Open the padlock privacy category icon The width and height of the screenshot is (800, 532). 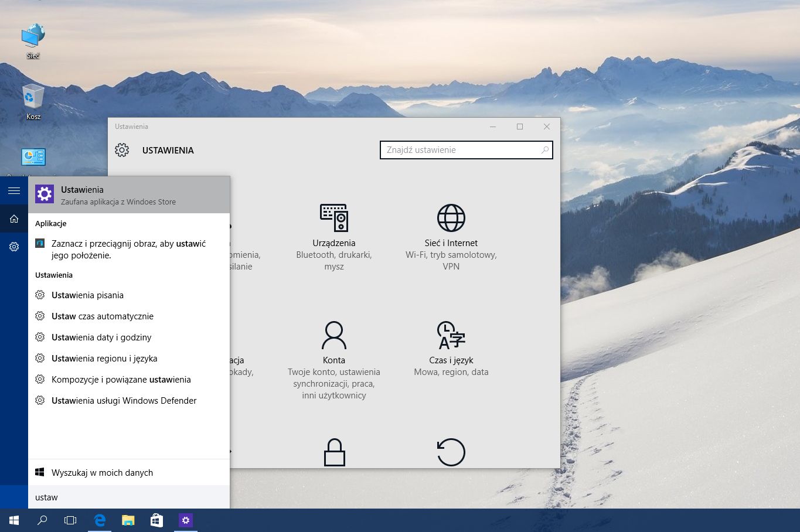pos(334,452)
